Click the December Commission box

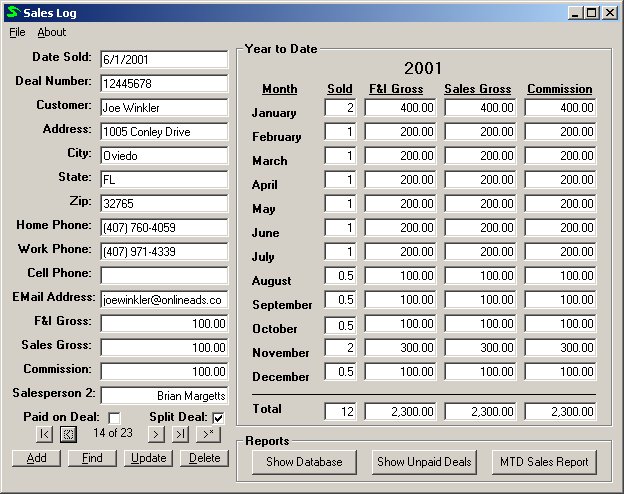(x=560, y=371)
